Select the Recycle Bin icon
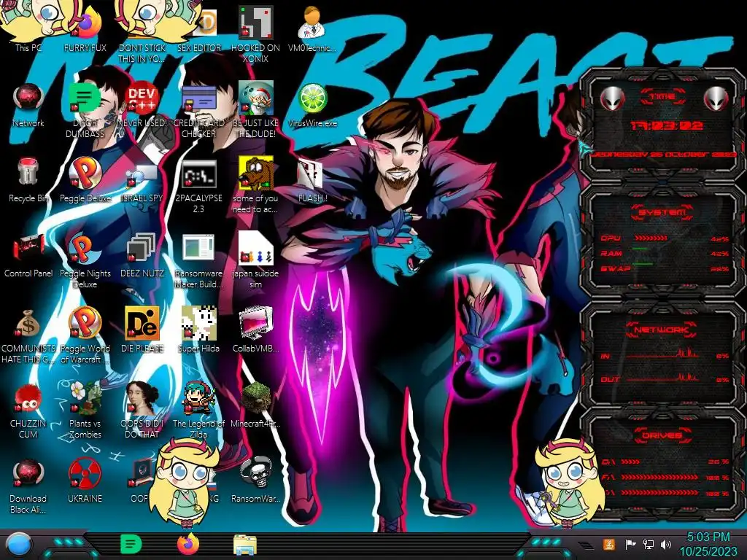 (x=28, y=180)
